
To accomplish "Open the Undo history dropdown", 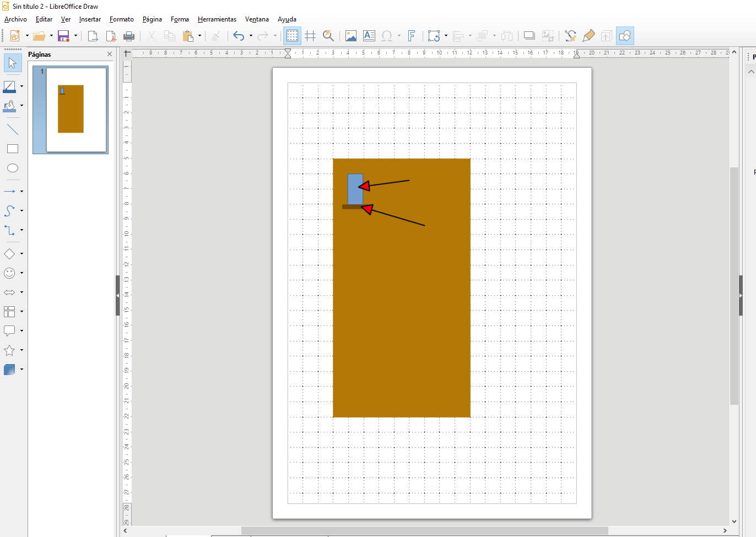I will coord(251,36).
